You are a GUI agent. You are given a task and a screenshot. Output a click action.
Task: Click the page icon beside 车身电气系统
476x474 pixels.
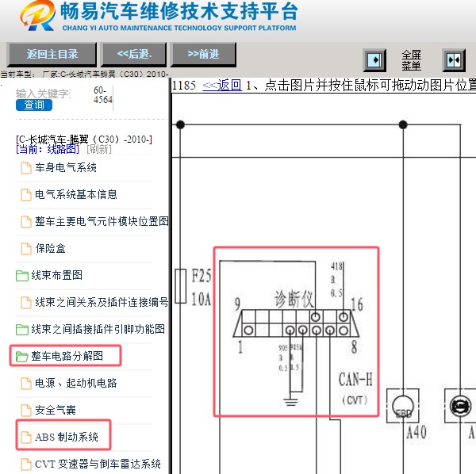point(26,168)
